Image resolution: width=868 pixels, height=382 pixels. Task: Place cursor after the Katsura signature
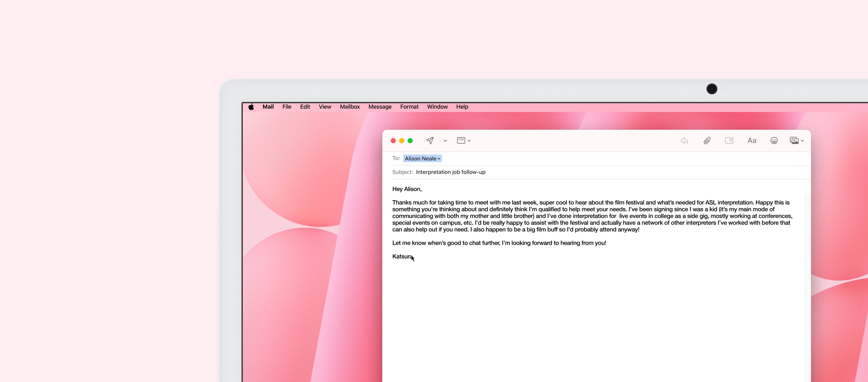click(x=412, y=257)
